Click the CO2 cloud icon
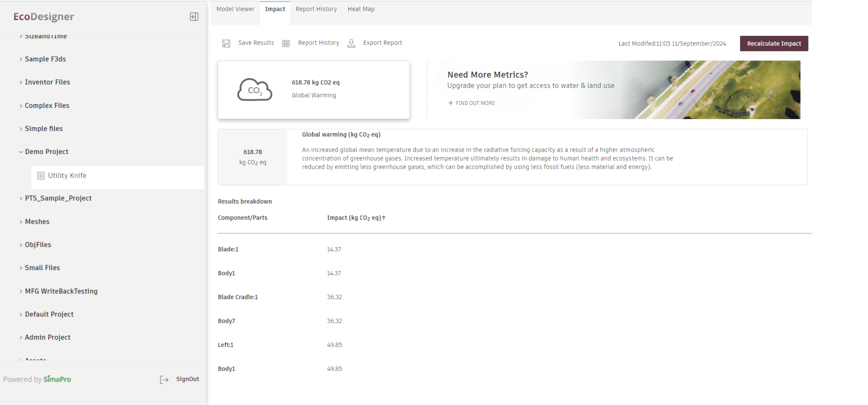 (x=254, y=90)
